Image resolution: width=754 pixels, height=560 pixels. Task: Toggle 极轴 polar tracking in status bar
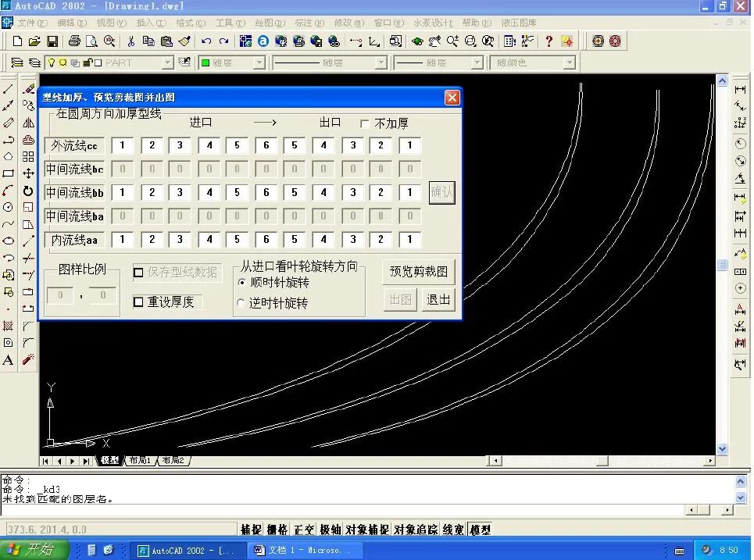click(330, 530)
